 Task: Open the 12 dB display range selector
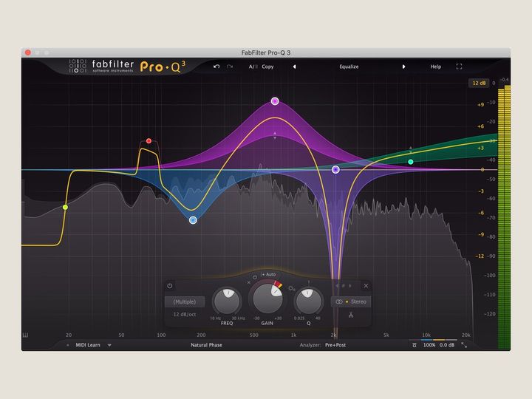479,83
